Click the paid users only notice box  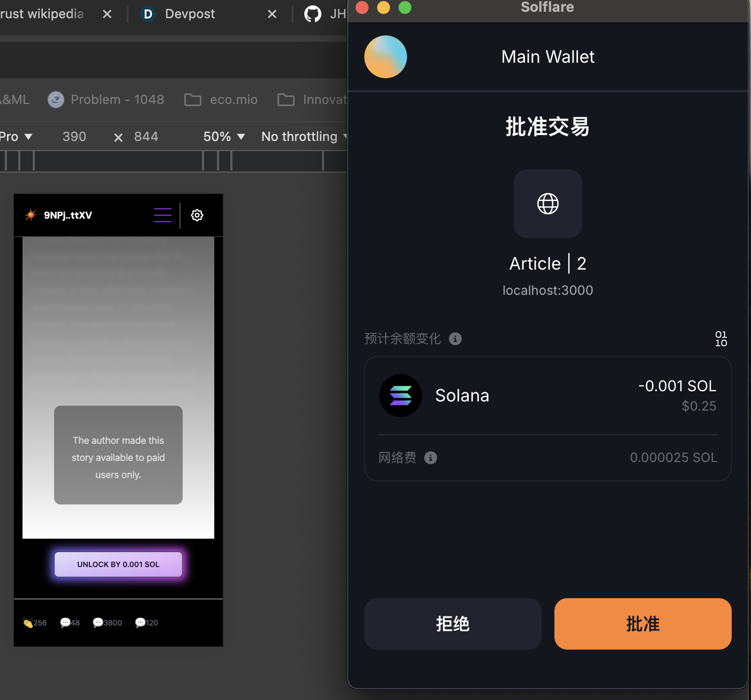pyautogui.click(x=118, y=455)
